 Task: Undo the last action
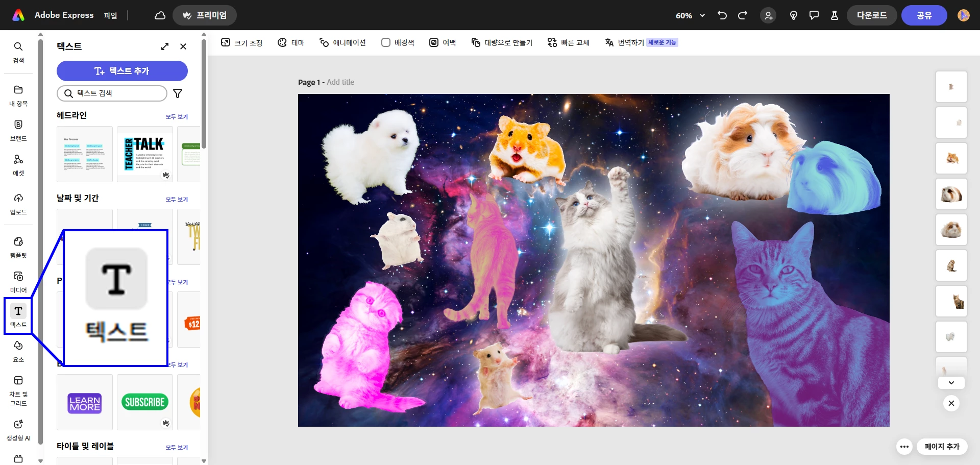click(722, 15)
